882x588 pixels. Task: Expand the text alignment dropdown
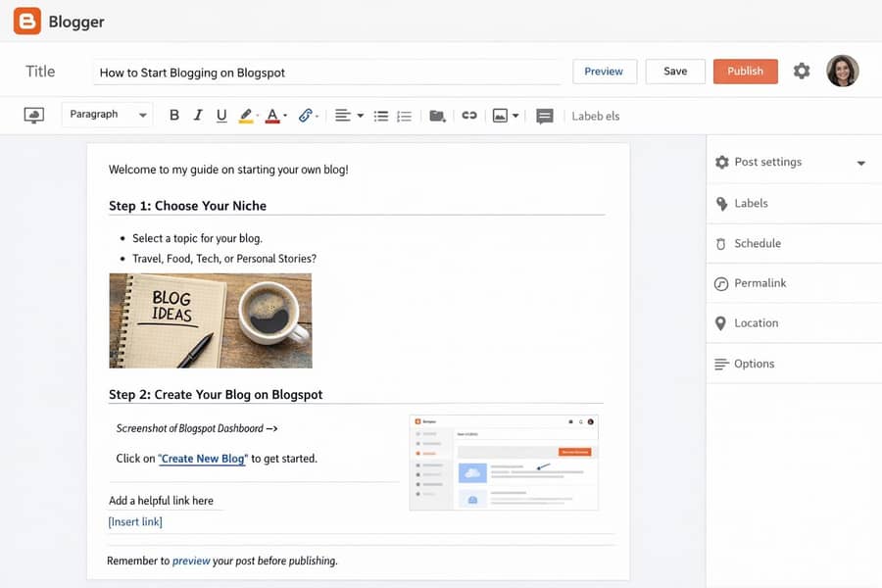[348, 116]
